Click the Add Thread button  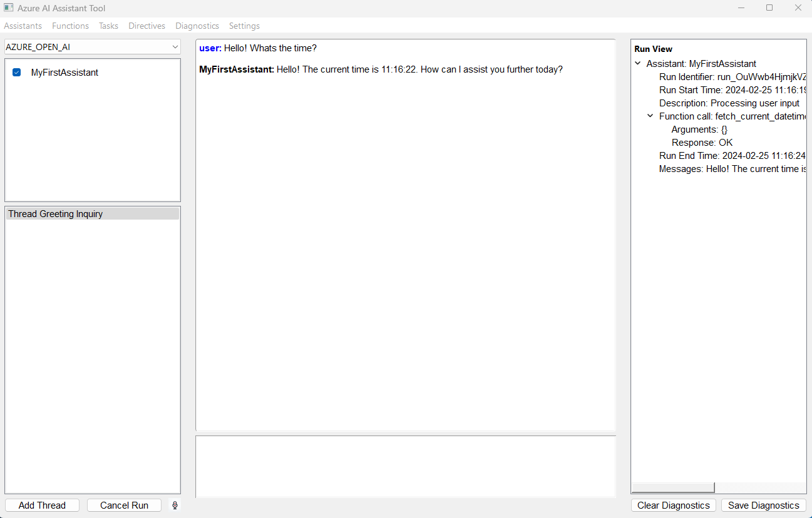click(42, 505)
